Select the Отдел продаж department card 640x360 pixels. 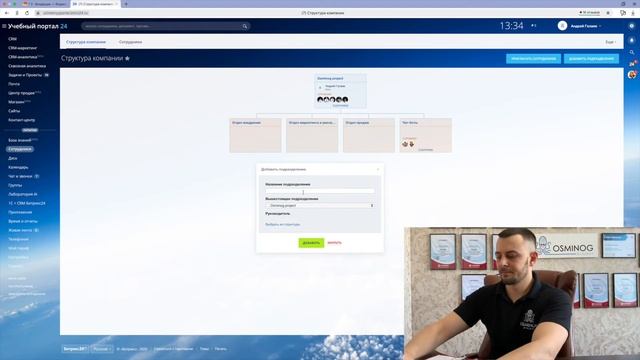click(x=369, y=136)
